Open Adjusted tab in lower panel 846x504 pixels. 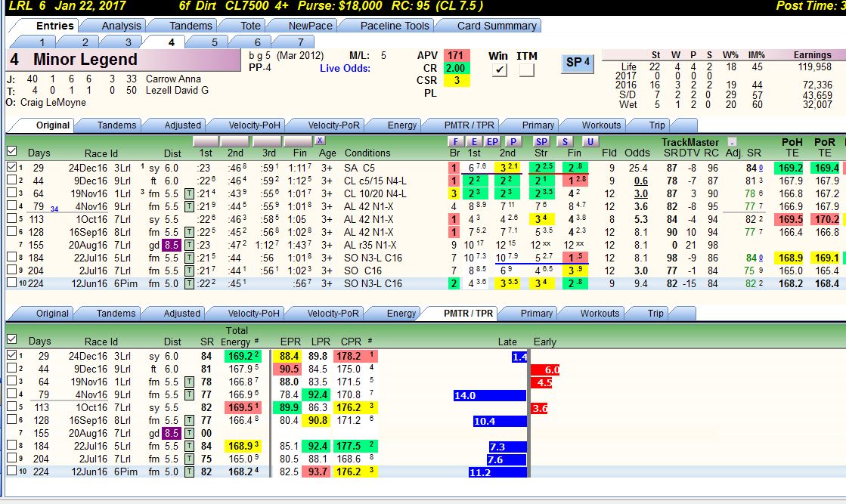(x=181, y=313)
